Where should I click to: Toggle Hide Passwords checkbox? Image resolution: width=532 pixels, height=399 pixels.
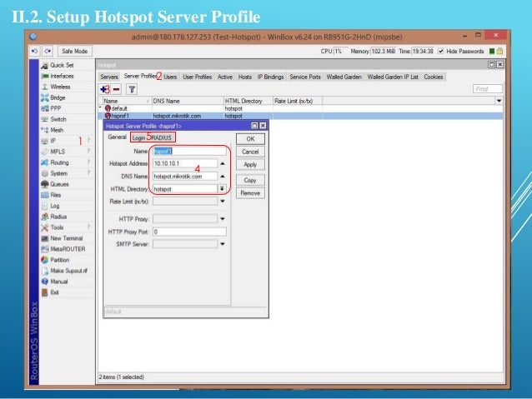(440, 51)
